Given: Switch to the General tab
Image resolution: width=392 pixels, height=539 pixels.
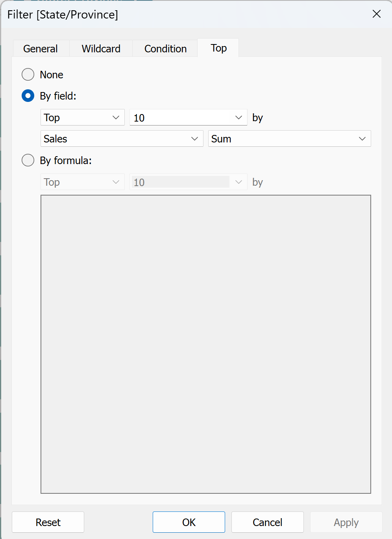Looking at the screenshot, I should click(x=41, y=48).
